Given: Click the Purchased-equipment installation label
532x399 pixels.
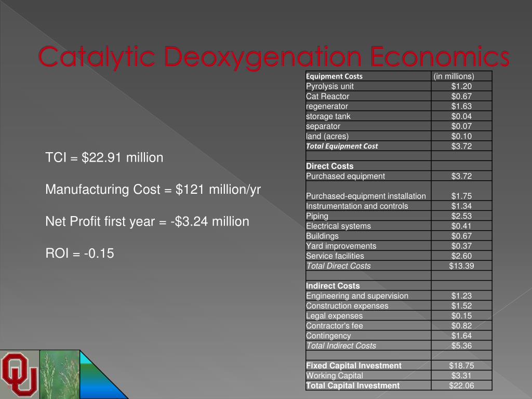Looking at the screenshot, I should 366,196.
